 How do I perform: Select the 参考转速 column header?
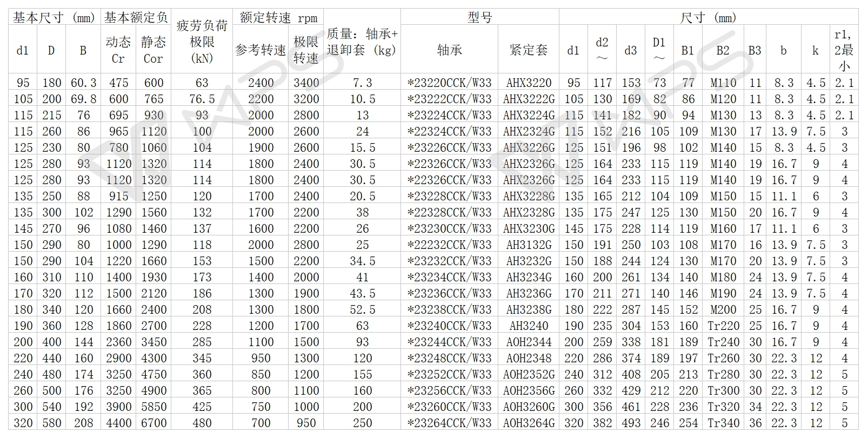(261, 50)
